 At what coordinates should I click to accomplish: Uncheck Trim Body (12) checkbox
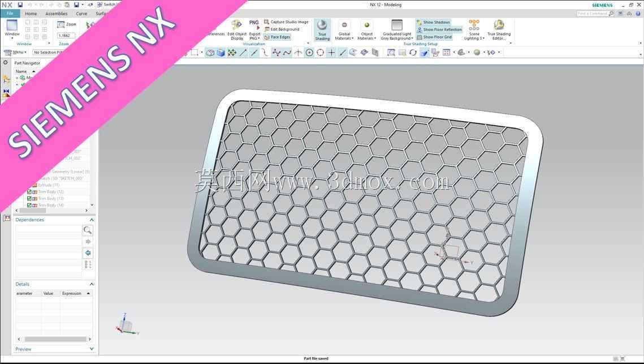[29, 192]
